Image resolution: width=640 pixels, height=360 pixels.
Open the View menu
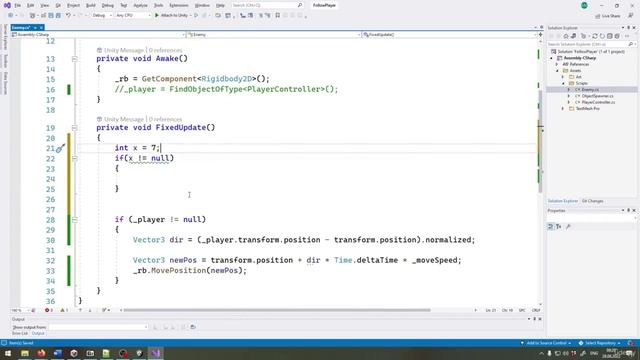[44, 5]
